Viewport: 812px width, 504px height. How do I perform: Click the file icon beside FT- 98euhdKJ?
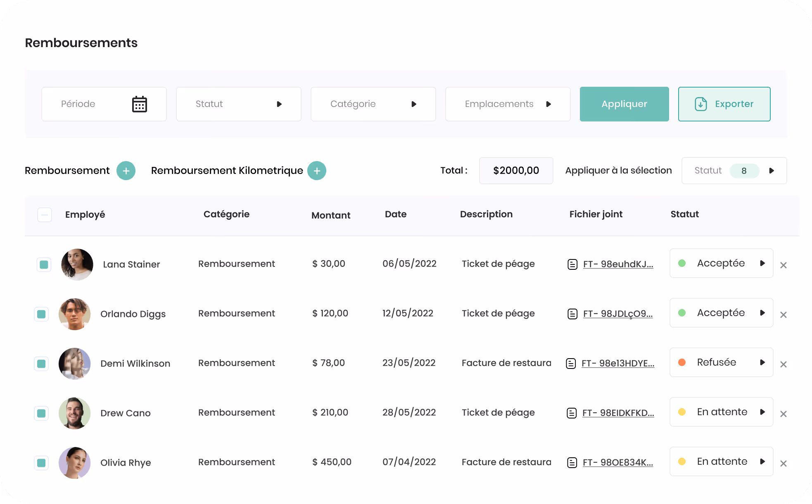[572, 264]
